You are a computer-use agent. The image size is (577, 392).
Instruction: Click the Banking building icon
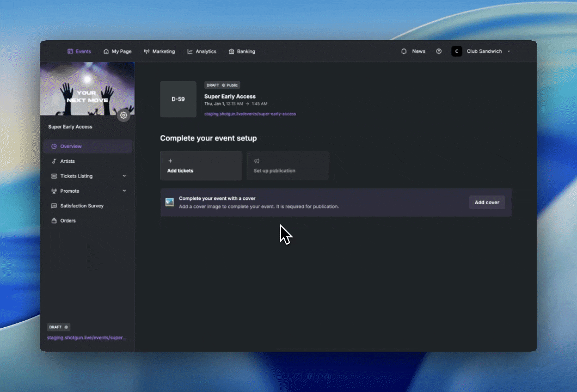point(231,52)
